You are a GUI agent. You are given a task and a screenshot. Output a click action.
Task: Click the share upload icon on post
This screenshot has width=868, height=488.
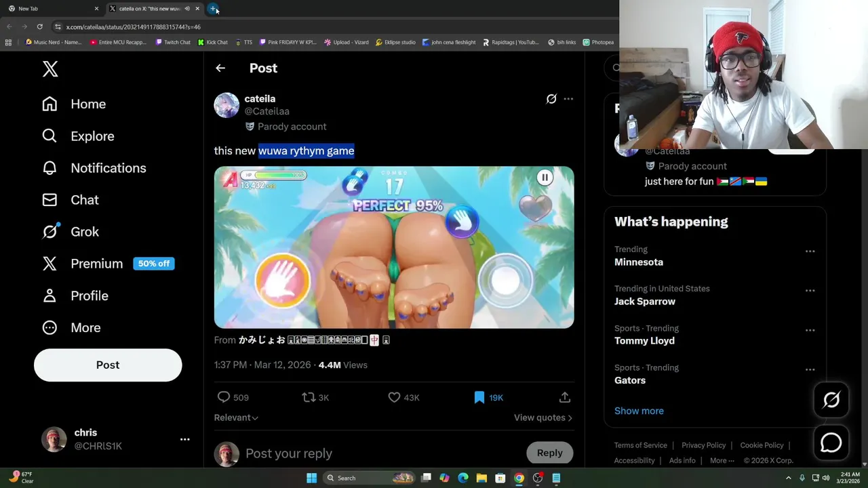(x=565, y=397)
